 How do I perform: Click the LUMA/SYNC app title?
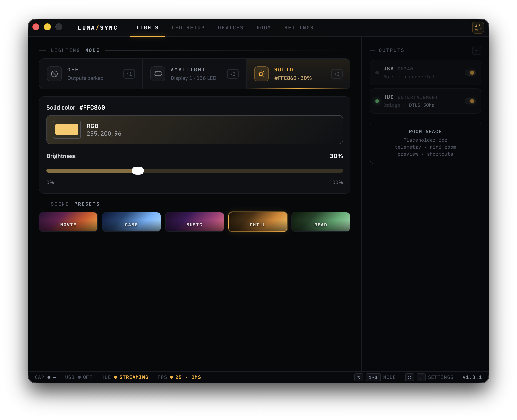tap(97, 28)
